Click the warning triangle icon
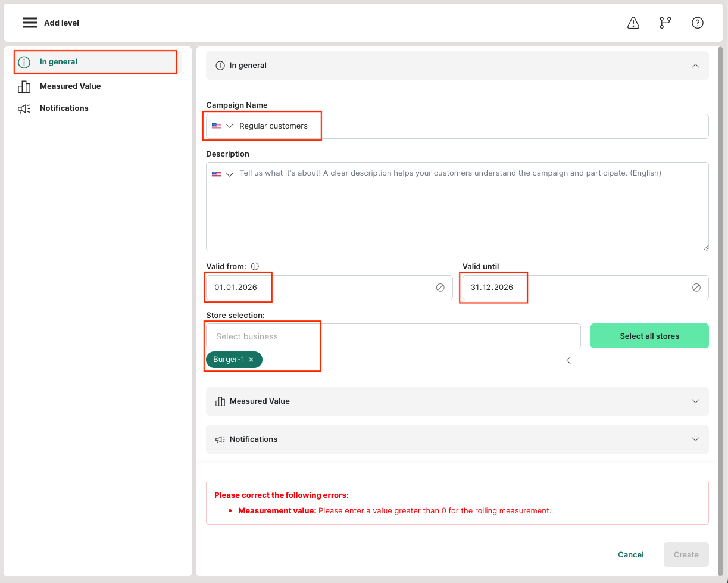The image size is (728, 583). tap(633, 23)
